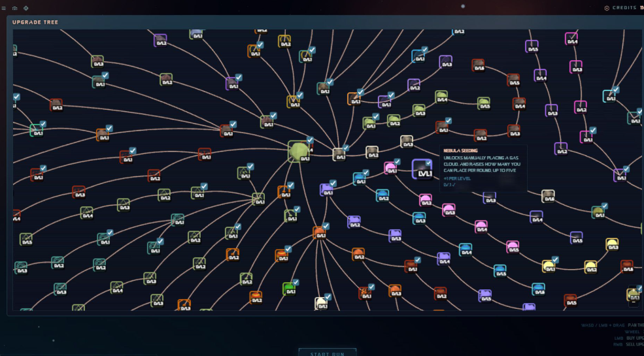Open the gear settings icon
The image size is (644, 356).
(x=26, y=8)
